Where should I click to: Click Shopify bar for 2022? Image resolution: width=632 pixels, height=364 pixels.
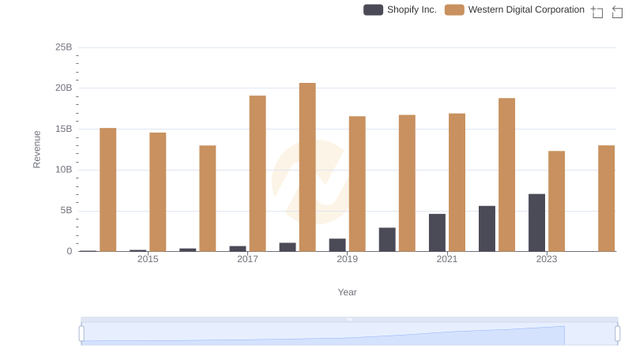pos(487,229)
